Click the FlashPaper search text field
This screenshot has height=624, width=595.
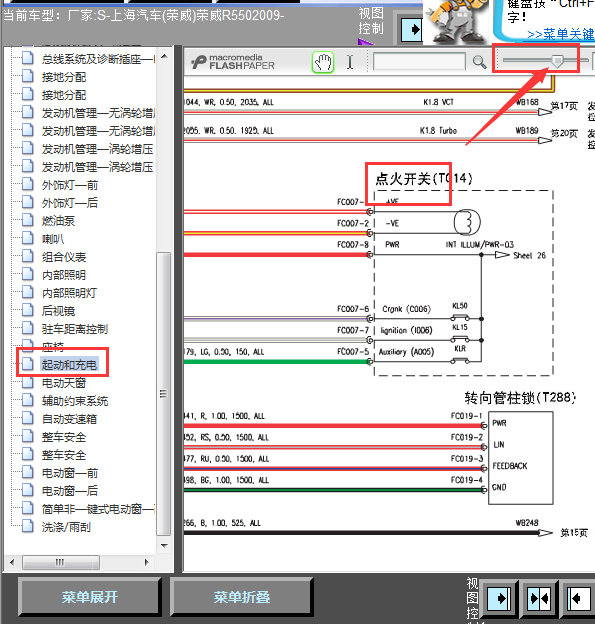(419, 62)
